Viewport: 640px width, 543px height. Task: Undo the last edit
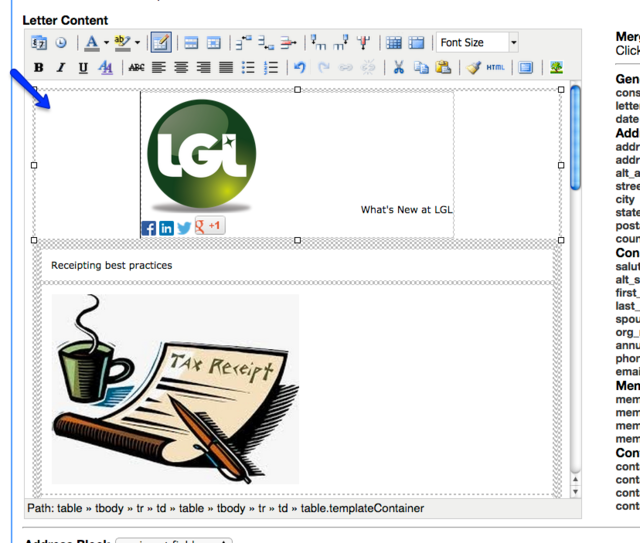point(300,67)
